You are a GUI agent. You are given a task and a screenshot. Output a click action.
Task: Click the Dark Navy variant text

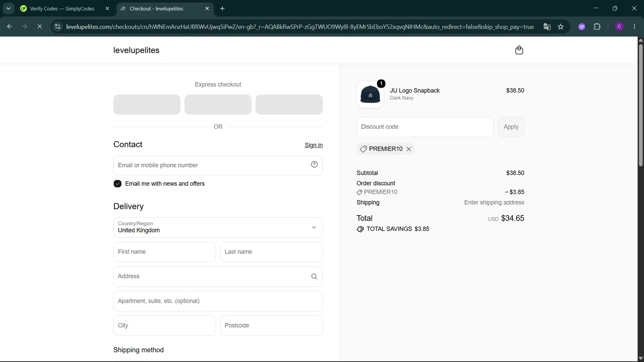click(x=401, y=98)
